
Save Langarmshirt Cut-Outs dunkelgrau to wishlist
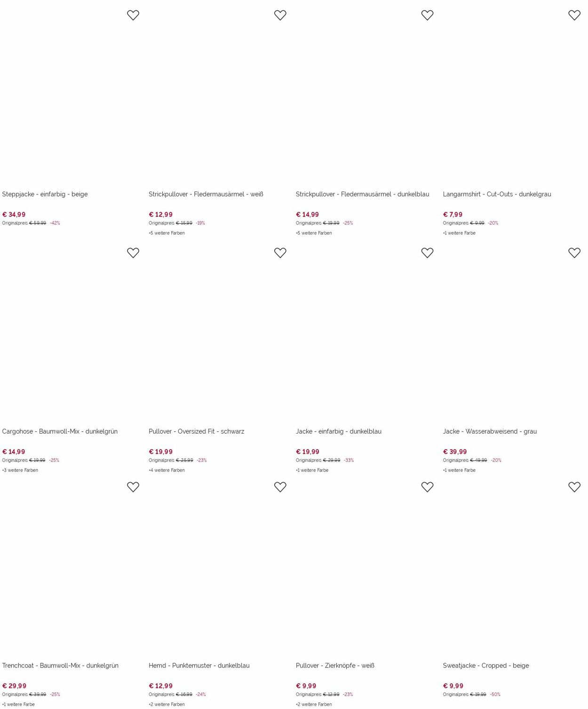coord(574,16)
